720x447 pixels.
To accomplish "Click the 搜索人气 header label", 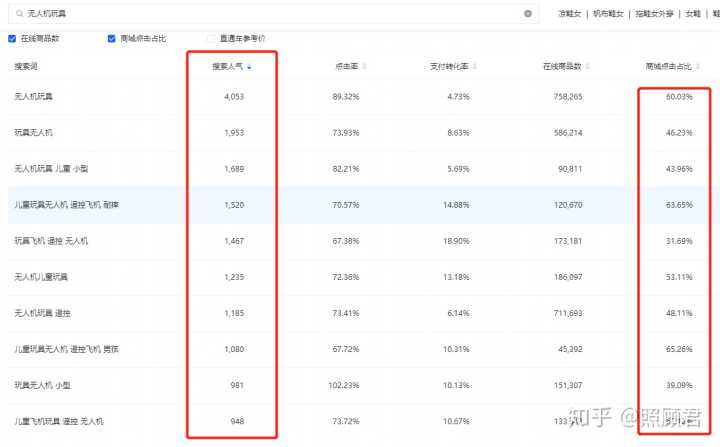I will (x=227, y=67).
